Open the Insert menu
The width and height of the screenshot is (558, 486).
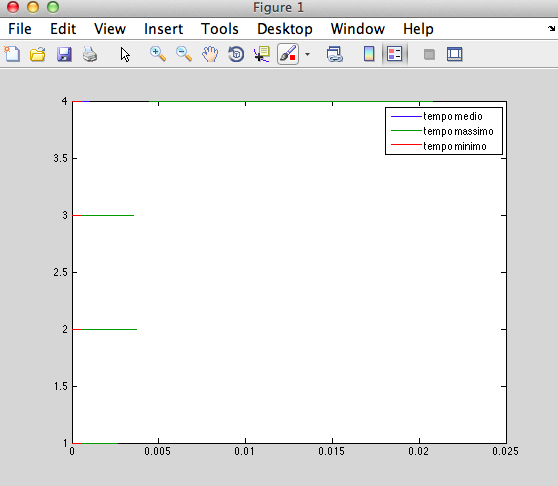click(x=163, y=29)
